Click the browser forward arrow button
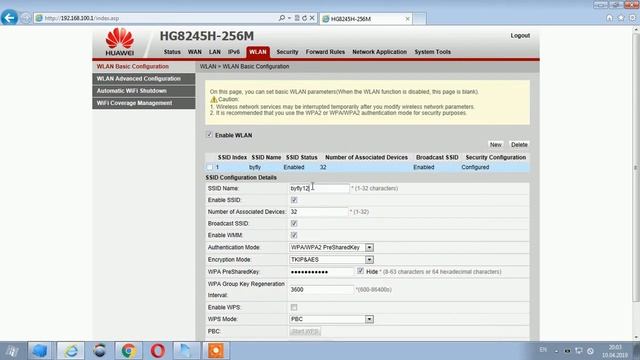This screenshot has height=360, width=640. (26, 18)
